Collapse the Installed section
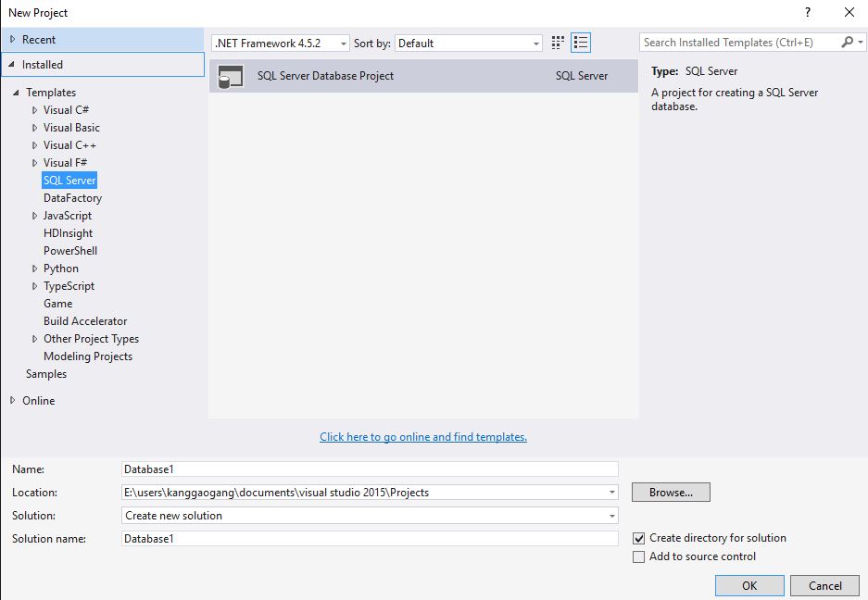This screenshot has width=868, height=600. coord(12,64)
